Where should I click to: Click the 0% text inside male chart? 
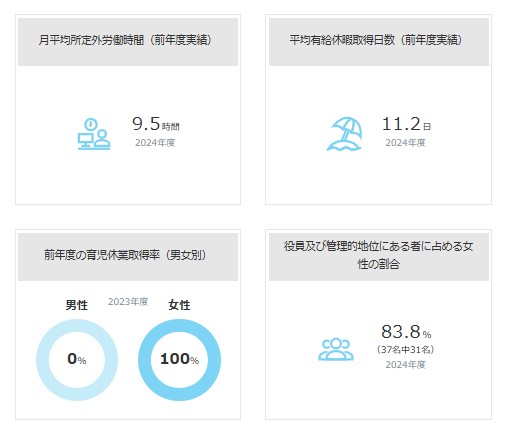(x=77, y=359)
